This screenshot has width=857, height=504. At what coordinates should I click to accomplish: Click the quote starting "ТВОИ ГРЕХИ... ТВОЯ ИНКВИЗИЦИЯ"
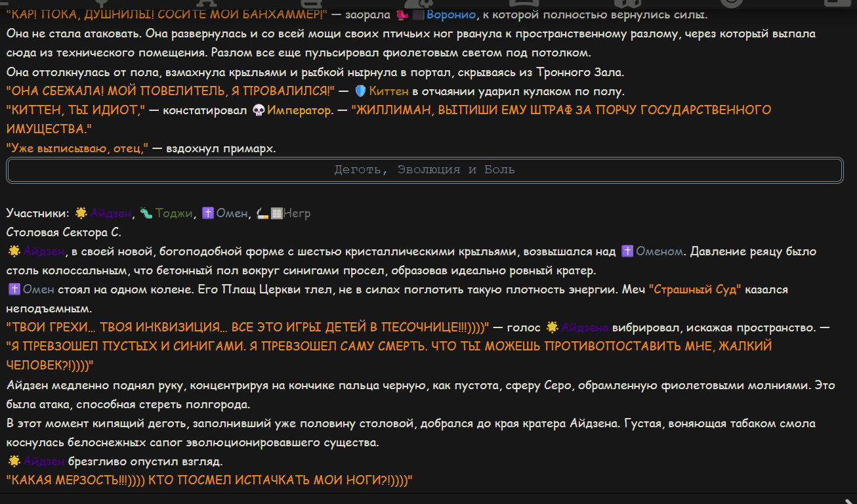[x=248, y=327]
